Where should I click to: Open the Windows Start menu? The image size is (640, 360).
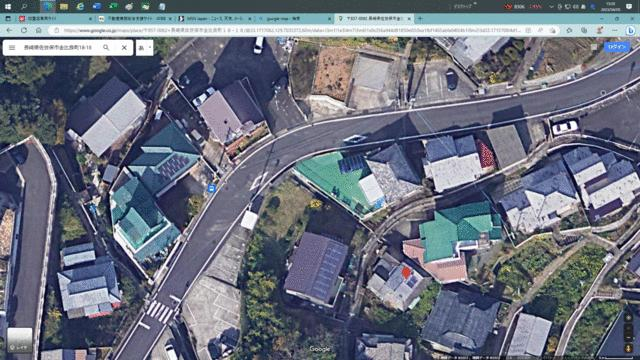(x=8, y=7)
